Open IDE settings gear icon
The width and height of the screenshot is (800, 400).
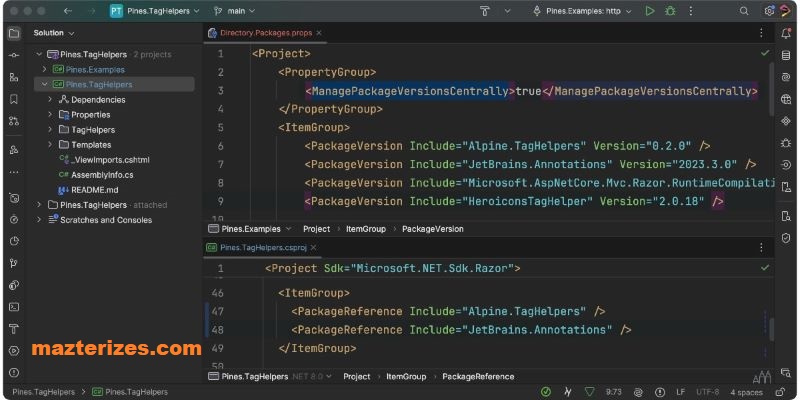(769, 11)
